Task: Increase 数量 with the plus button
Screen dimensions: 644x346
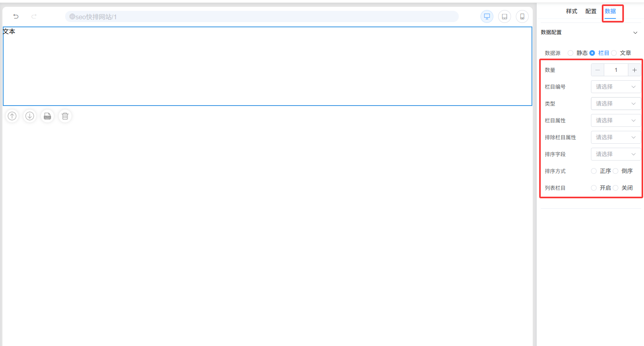Action: click(634, 70)
